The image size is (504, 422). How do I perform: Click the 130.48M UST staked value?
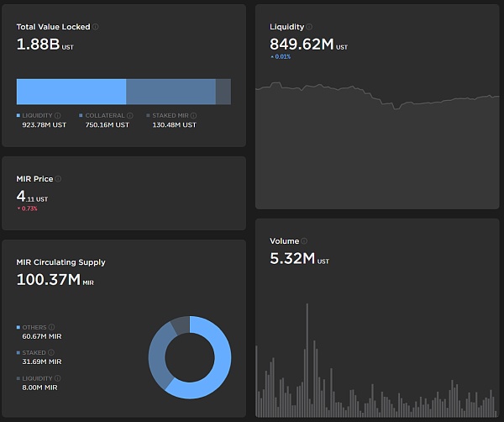pos(174,124)
